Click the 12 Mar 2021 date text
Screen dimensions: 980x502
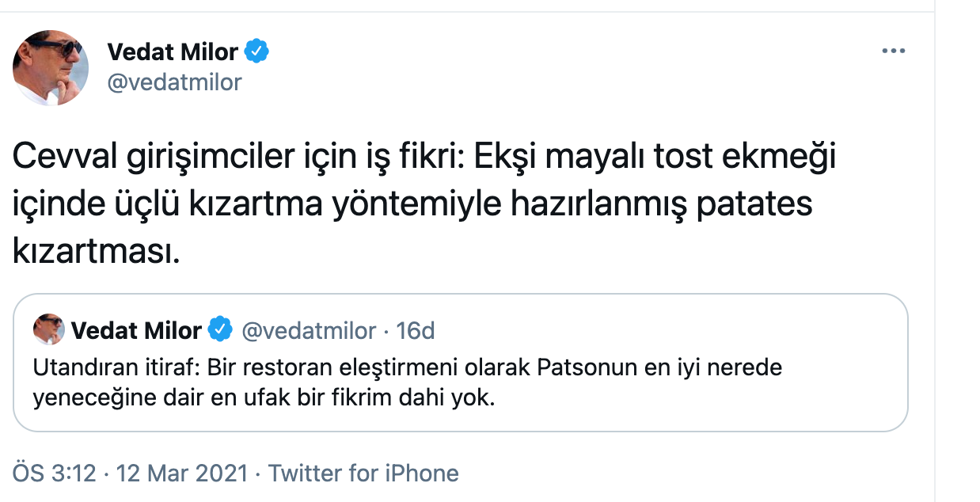[181, 472]
